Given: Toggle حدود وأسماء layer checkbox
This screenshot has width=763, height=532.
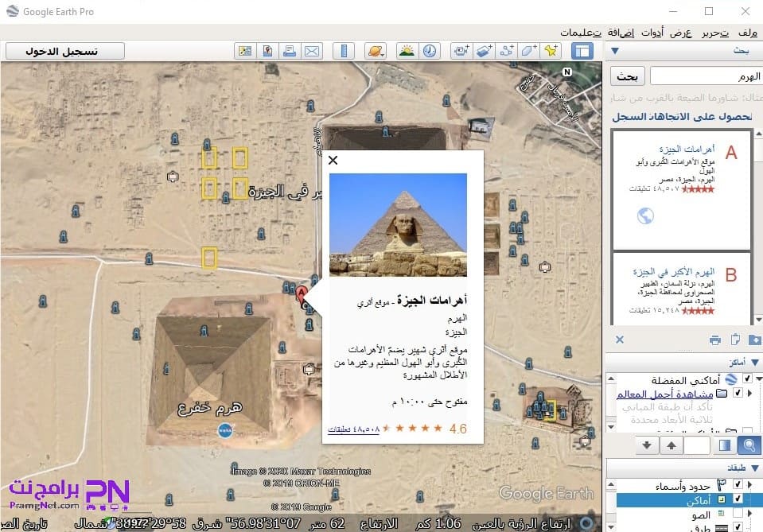Looking at the screenshot, I should click(738, 484).
